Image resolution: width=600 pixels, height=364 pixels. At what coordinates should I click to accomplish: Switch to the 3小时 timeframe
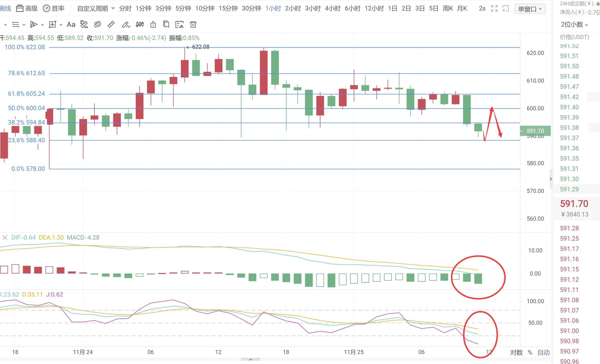click(x=313, y=9)
